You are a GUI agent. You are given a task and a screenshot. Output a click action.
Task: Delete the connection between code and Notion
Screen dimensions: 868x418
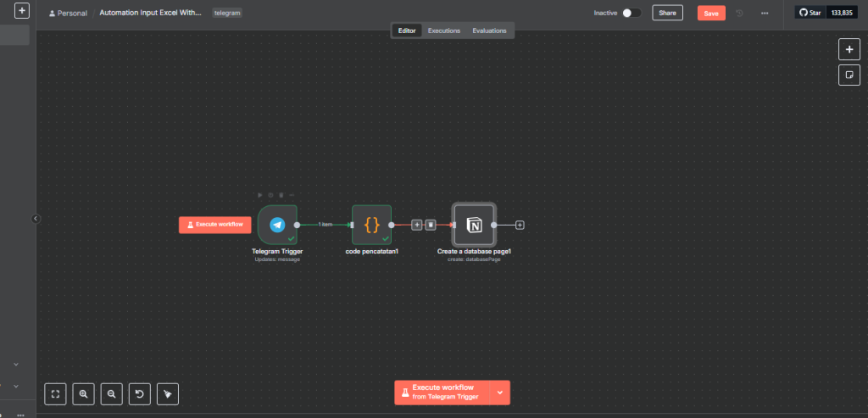pyautogui.click(x=431, y=225)
